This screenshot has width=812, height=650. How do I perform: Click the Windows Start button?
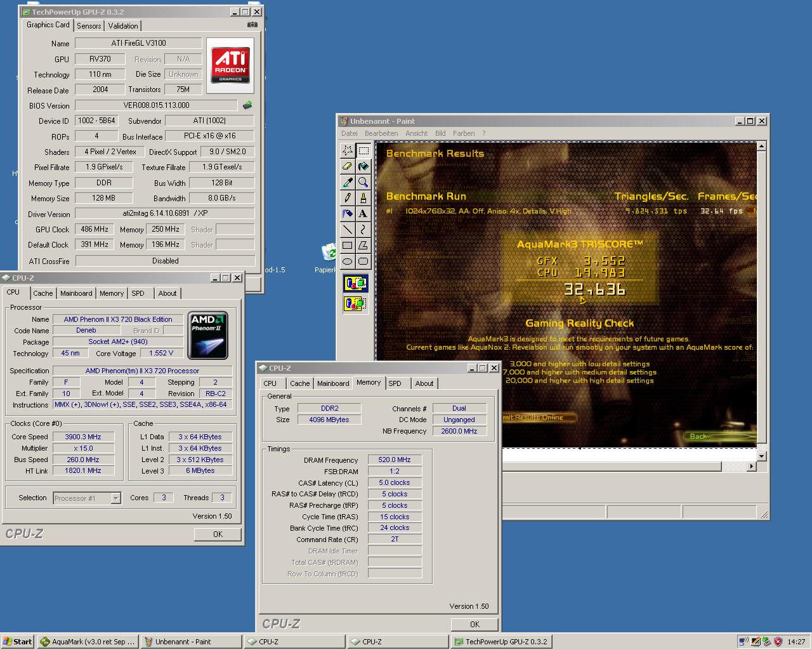(x=18, y=642)
